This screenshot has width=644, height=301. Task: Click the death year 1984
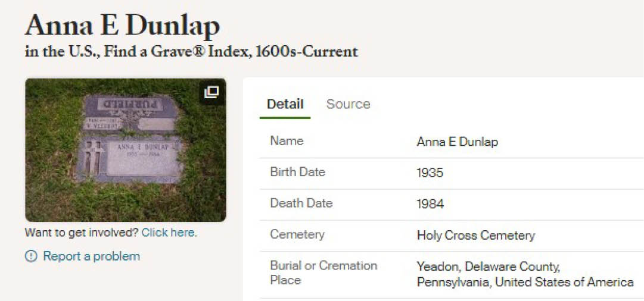pyautogui.click(x=430, y=203)
